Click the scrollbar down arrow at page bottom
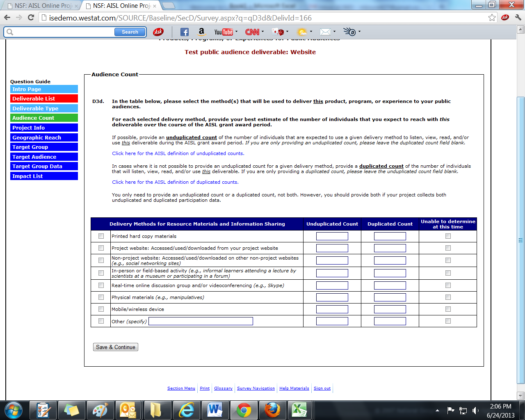525x420 pixels. click(x=521, y=396)
